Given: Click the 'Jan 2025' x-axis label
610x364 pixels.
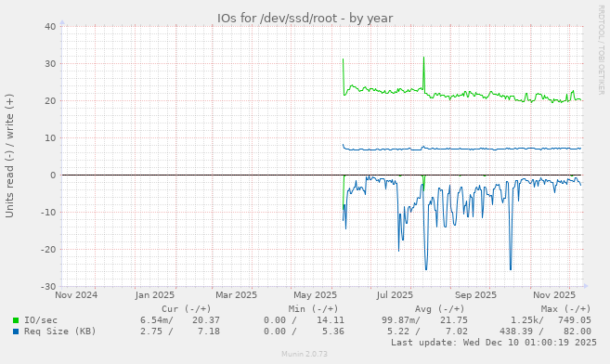Looking at the screenshot, I should [x=155, y=295].
